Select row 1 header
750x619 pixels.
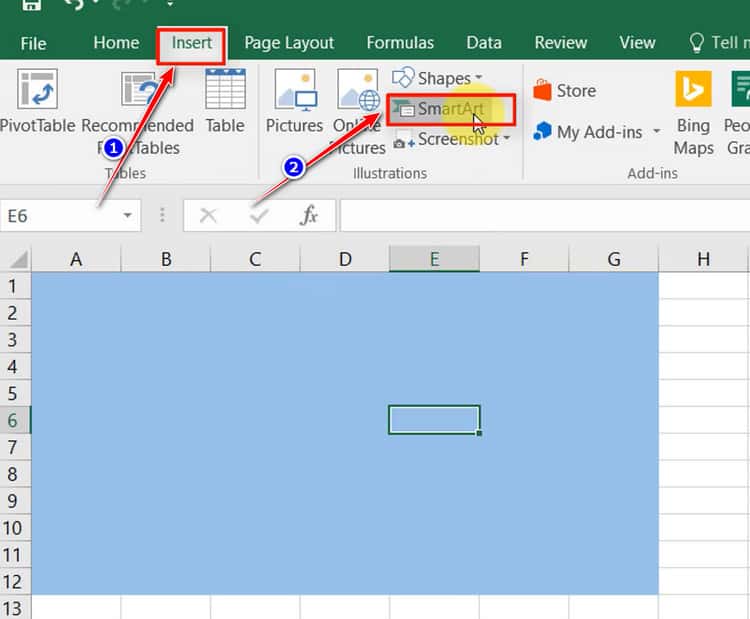tap(15, 286)
